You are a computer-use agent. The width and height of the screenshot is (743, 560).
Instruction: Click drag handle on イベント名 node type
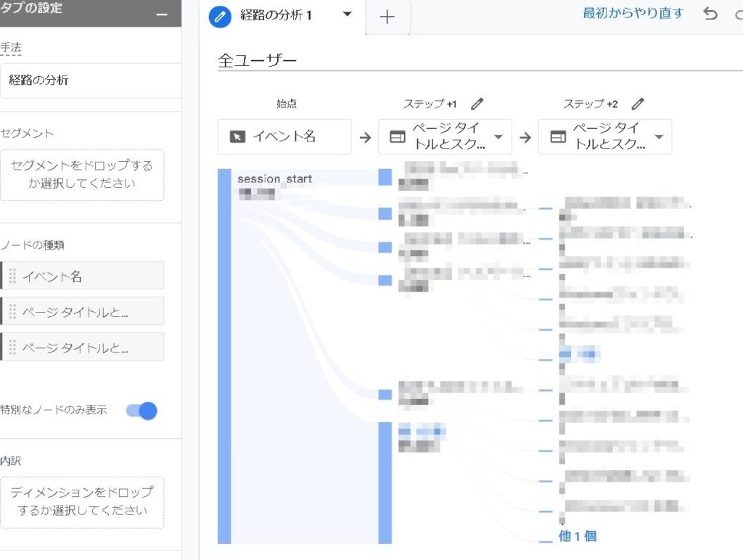tap(12, 276)
